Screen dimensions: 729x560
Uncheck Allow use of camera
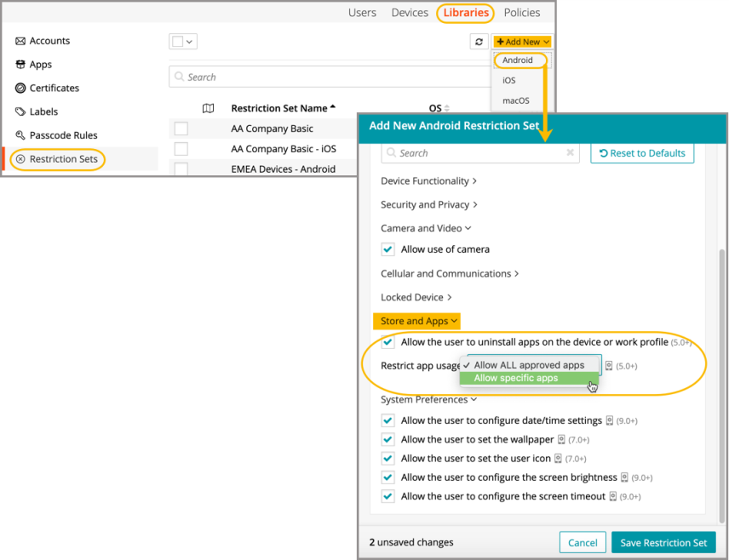click(x=388, y=249)
